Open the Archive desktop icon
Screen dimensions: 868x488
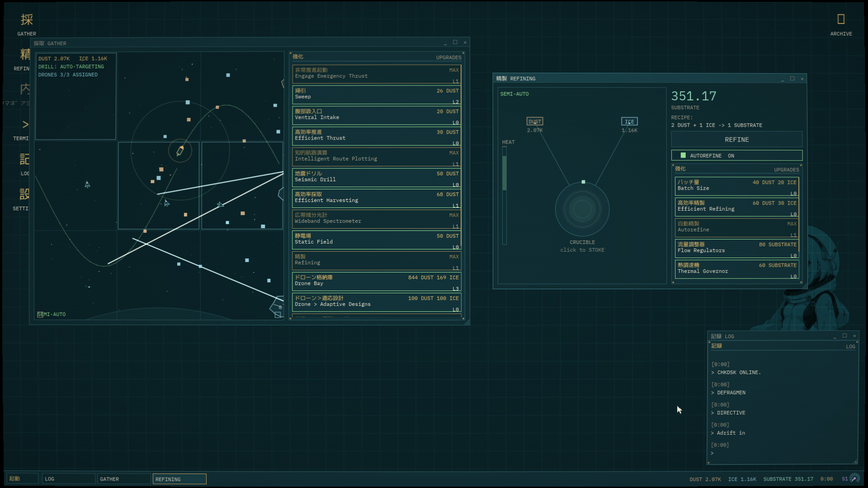pos(841,24)
